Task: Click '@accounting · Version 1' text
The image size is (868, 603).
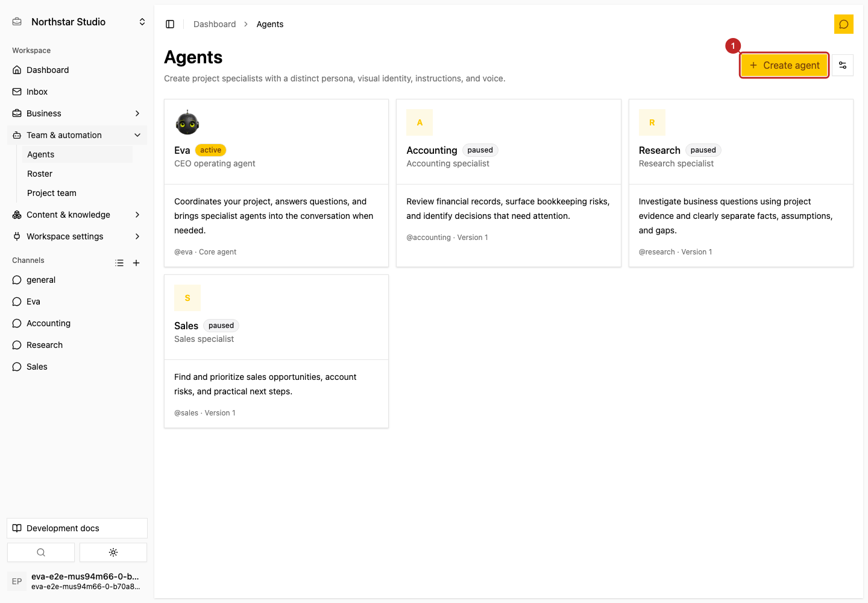Action: pos(447,238)
